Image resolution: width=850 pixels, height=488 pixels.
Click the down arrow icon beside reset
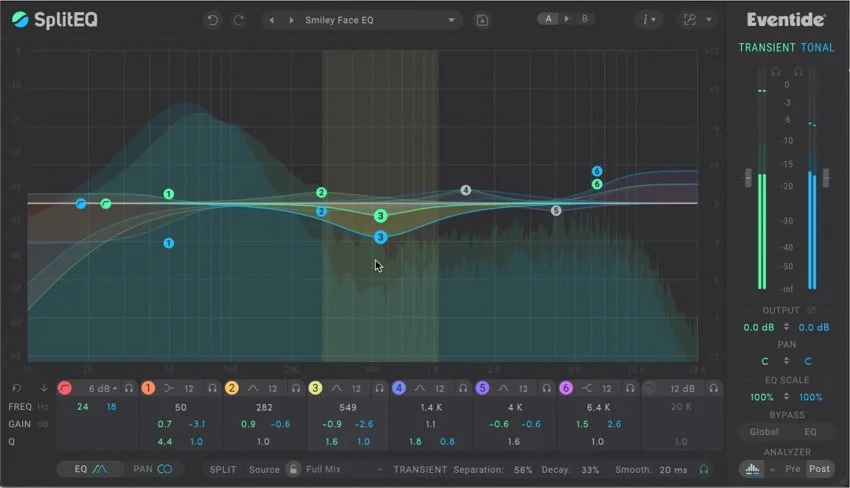tap(44, 388)
